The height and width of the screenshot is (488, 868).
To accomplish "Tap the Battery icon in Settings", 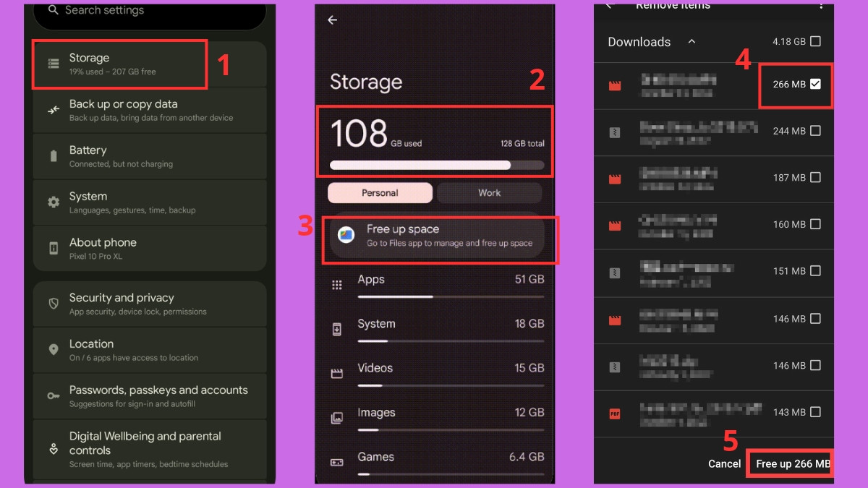I will tap(54, 156).
